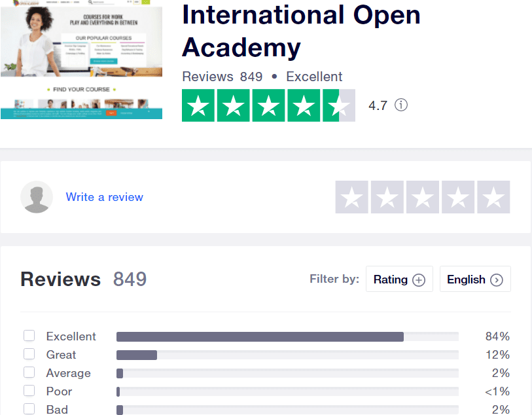Tick the Average reviews checkbox
The height and width of the screenshot is (415, 532).
(x=29, y=372)
